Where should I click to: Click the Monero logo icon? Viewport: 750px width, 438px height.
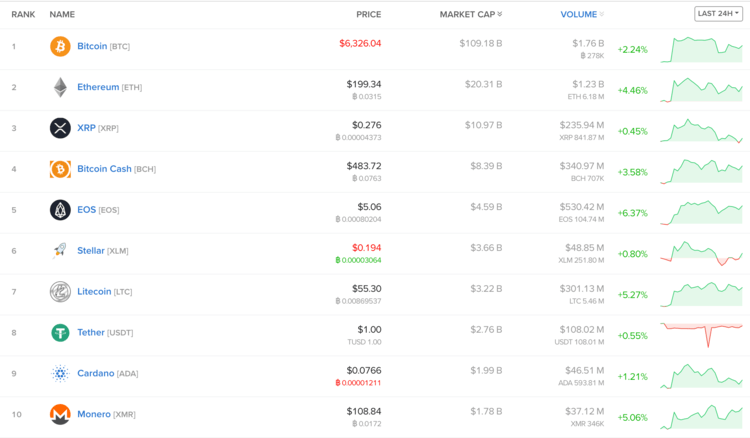coord(60,414)
